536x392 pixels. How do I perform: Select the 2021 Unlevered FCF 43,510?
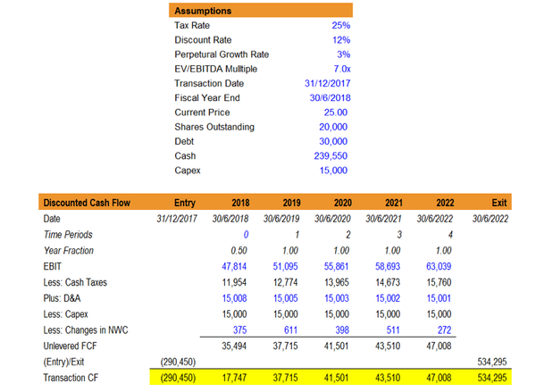[388, 346]
